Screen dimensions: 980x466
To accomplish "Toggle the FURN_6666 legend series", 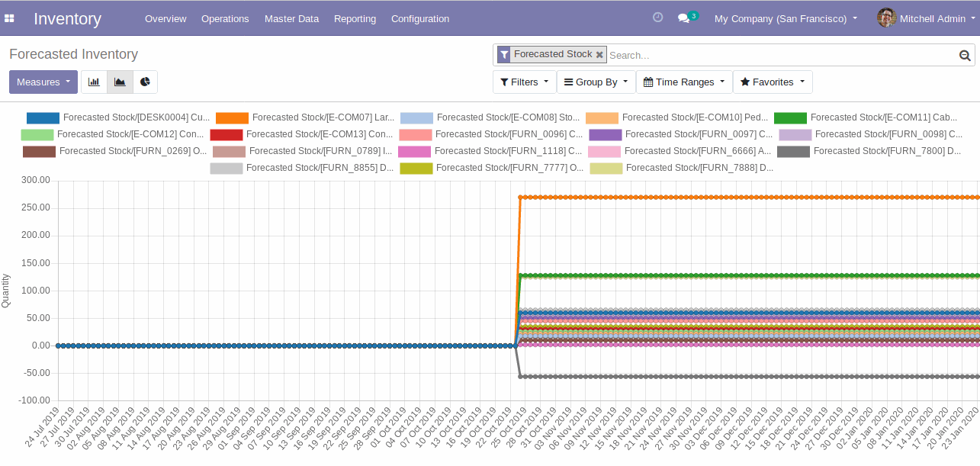I will tap(680, 152).
